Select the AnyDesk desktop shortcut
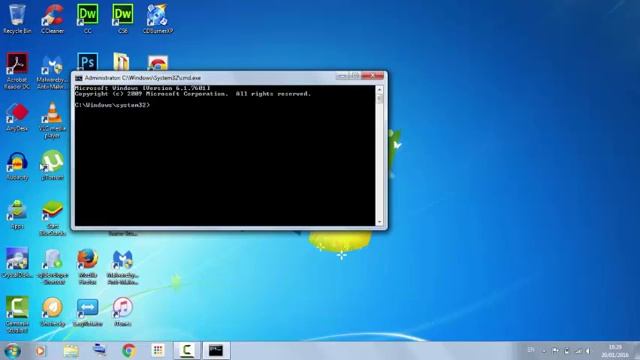This screenshot has width=640, height=360. pos(17,117)
